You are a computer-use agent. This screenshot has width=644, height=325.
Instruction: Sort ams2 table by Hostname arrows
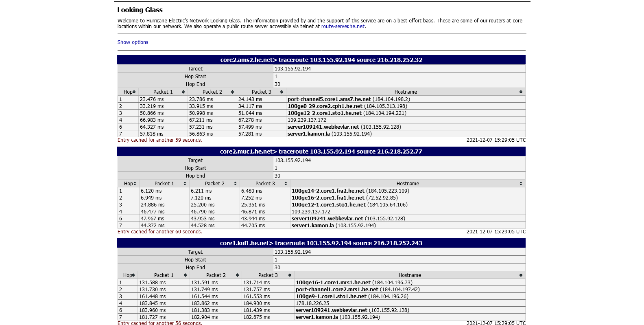(521, 92)
